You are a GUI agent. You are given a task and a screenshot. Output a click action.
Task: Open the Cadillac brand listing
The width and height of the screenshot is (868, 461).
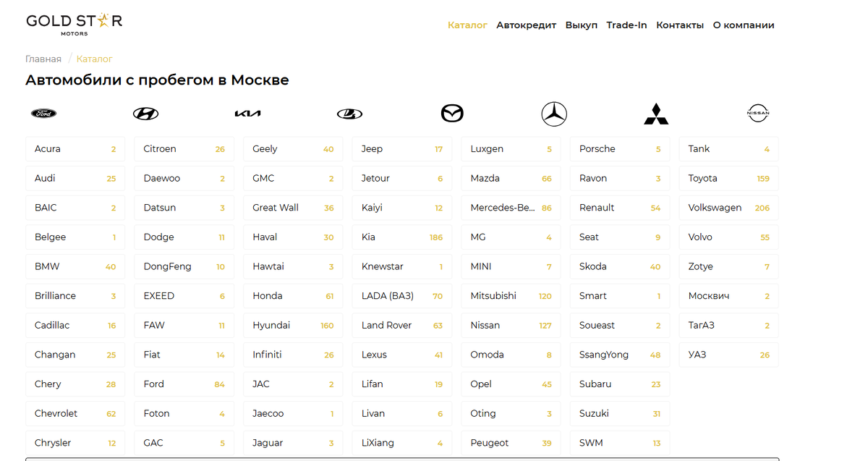[x=75, y=326]
